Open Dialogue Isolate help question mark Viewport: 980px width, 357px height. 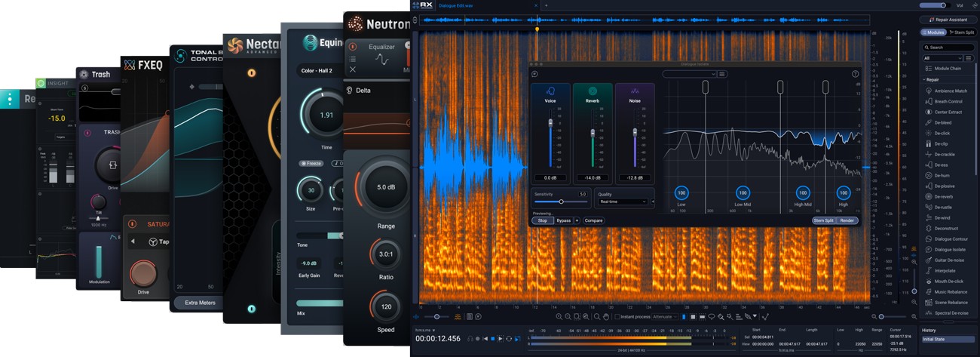[856, 74]
